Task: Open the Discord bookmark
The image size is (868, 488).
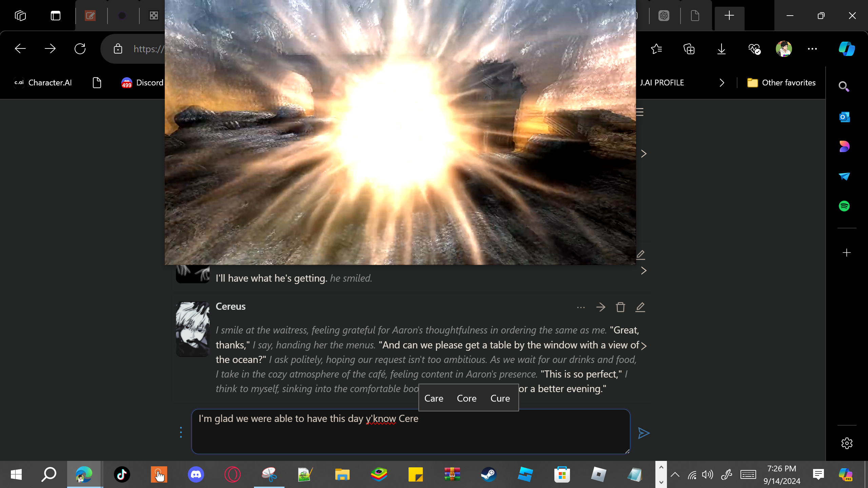Action: pyautogui.click(x=142, y=83)
